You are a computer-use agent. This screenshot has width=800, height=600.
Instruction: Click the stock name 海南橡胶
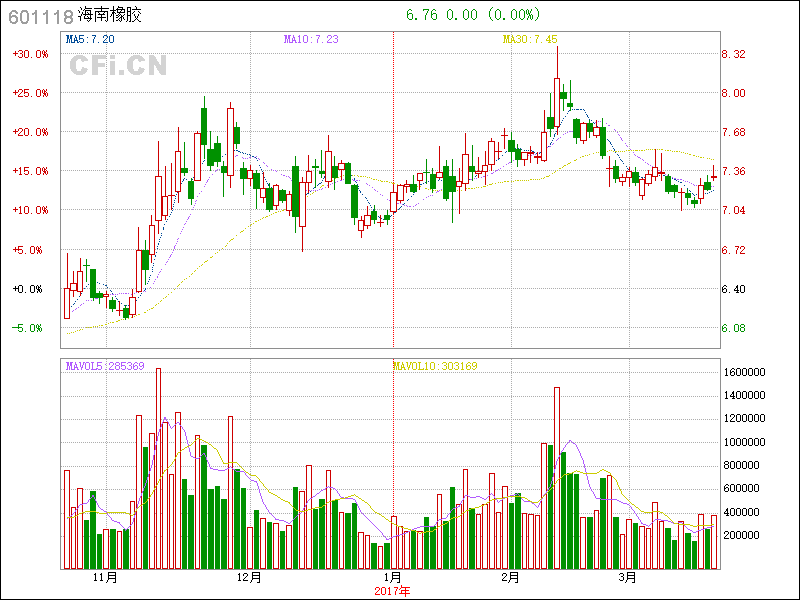coord(110,15)
